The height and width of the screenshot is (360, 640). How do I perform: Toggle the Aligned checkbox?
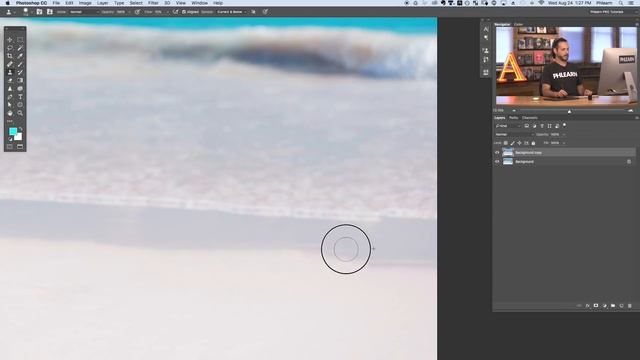(x=184, y=12)
